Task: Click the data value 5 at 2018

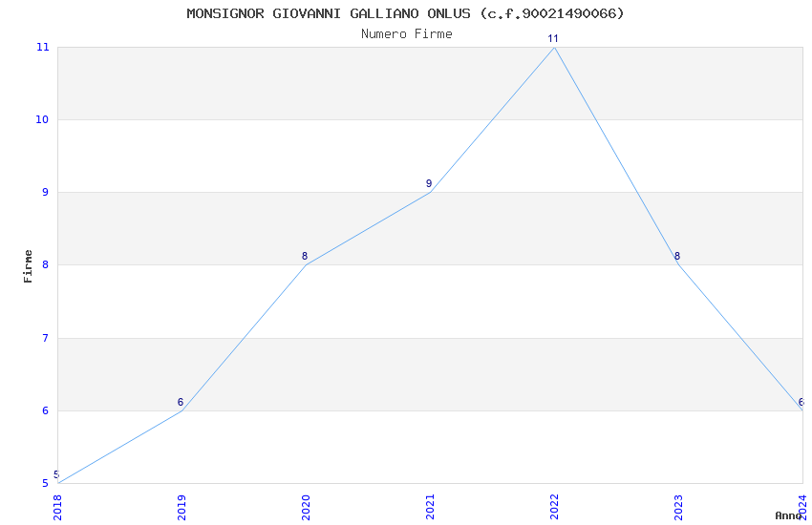Action: pyautogui.click(x=56, y=474)
